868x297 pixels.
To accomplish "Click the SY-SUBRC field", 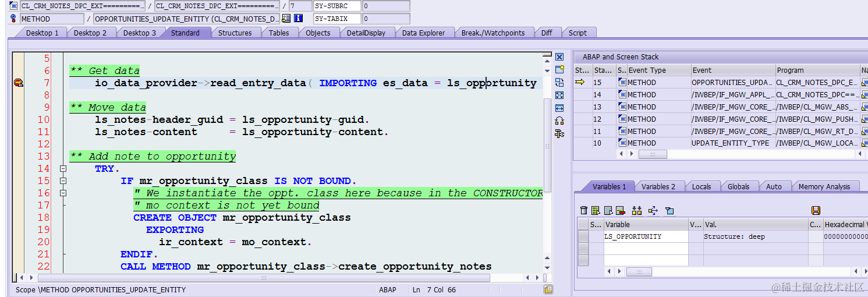I will (x=336, y=6).
